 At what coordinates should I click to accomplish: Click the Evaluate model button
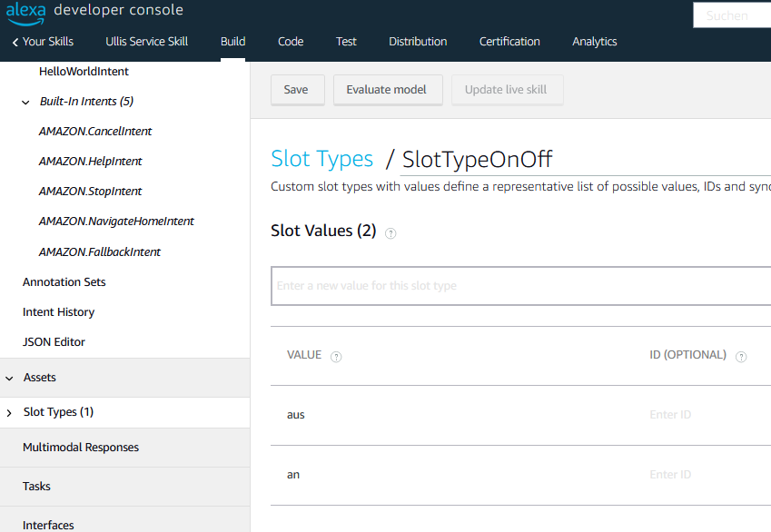click(x=388, y=90)
